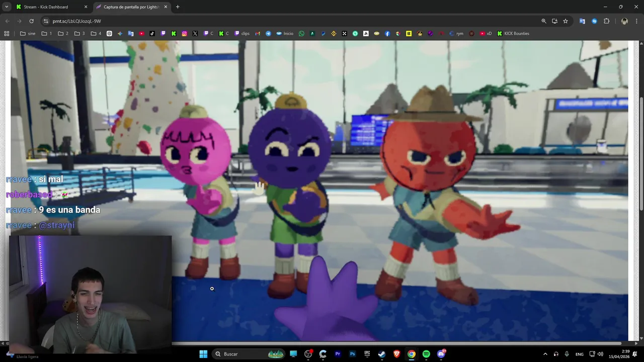Open Epic Games launcher from taskbar
Viewport: 644px width, 362px height.
click(x=367, y=354)
